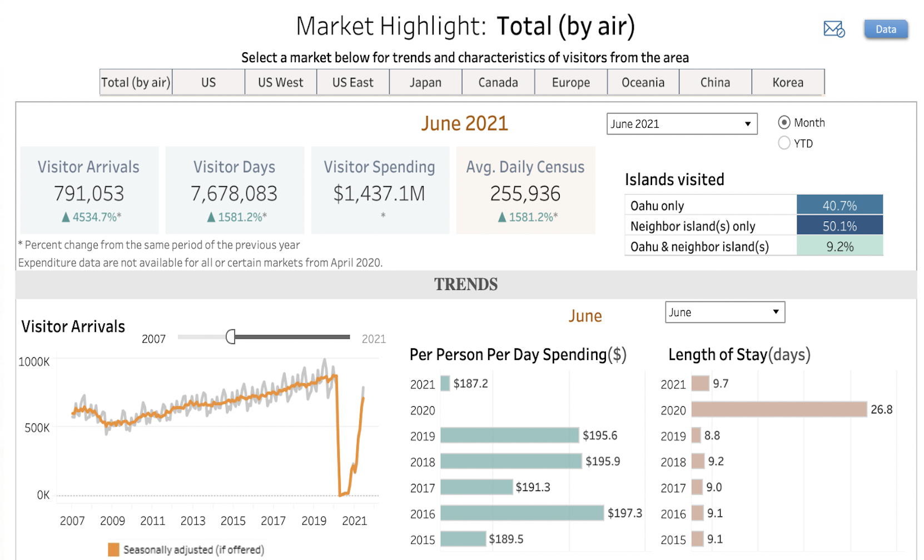The height and width of the screenshot is (560, 924).
Task: Click the 'Seasonally adjusted (if offered)' legend text
Action: [193, 549]
